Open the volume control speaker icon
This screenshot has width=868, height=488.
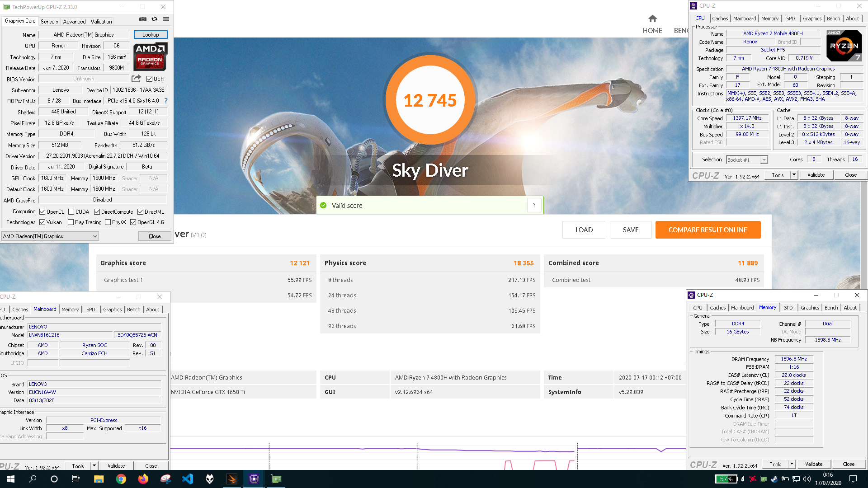point(807,479)
